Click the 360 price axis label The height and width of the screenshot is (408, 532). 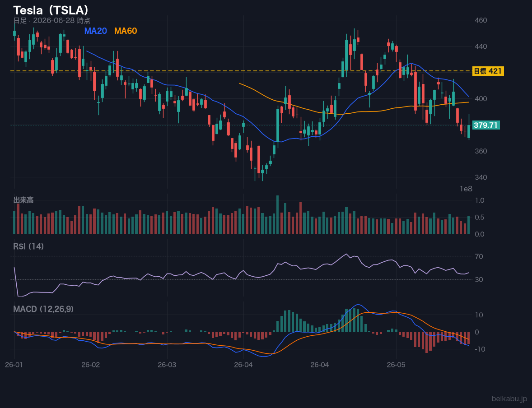pos(481,151)
